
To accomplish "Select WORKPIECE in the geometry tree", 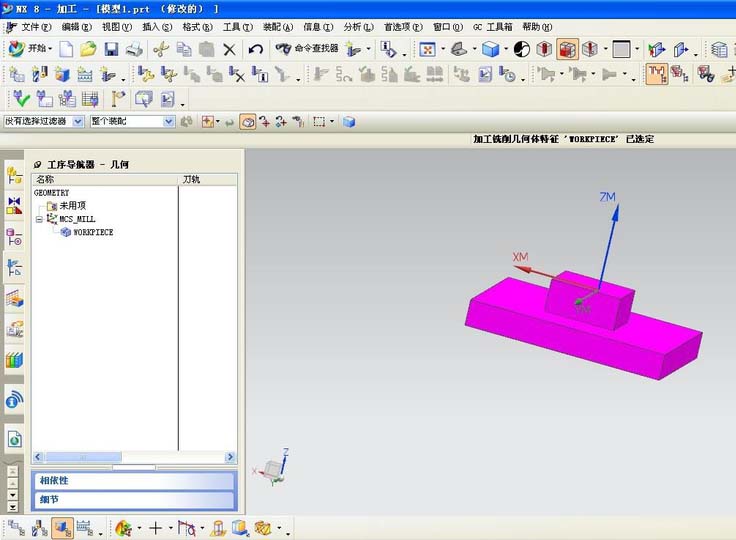I will coord(93,232).
